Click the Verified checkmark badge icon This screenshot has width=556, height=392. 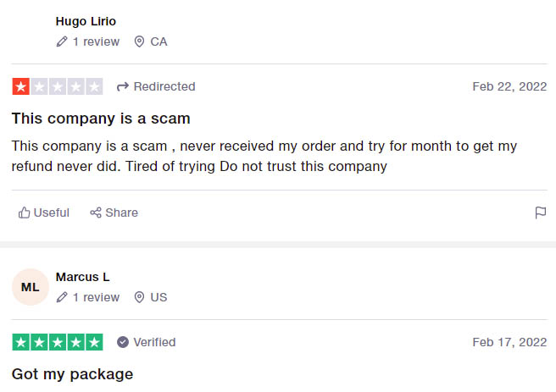tap(123, 342)
